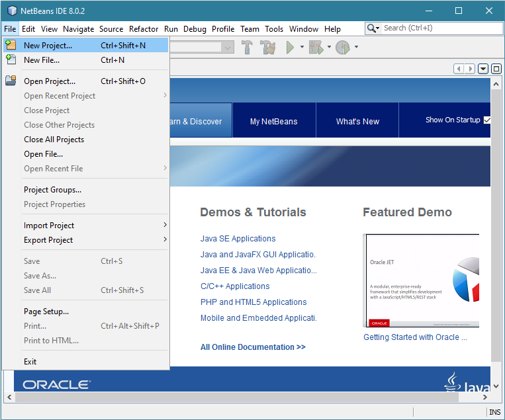
Task: Click the Build Project hammer icon
Action: click(x=247, y=47)
